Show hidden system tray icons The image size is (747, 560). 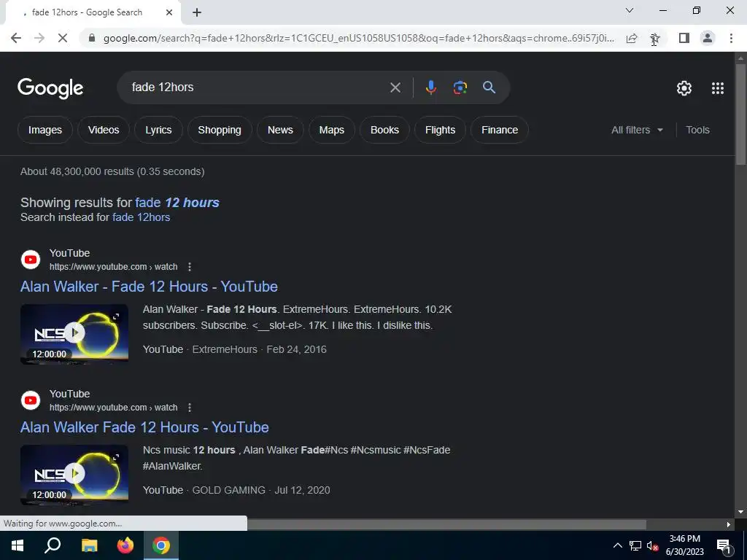tap(617, 545)
